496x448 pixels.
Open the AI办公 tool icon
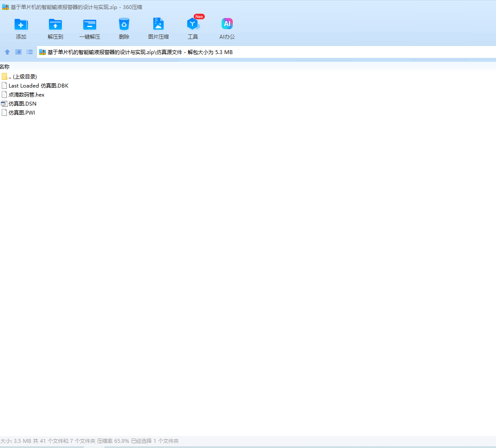click(x=227, y=24)
